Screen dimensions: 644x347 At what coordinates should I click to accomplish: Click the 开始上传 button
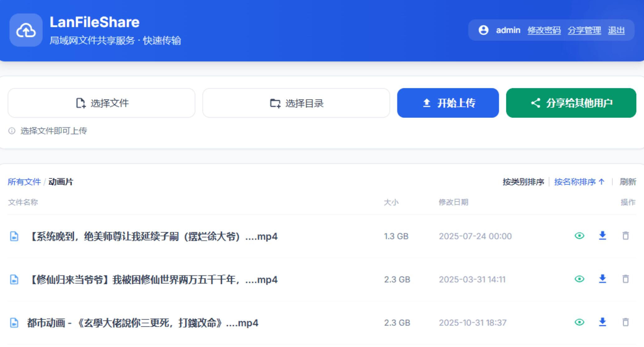tap(448, 103)
